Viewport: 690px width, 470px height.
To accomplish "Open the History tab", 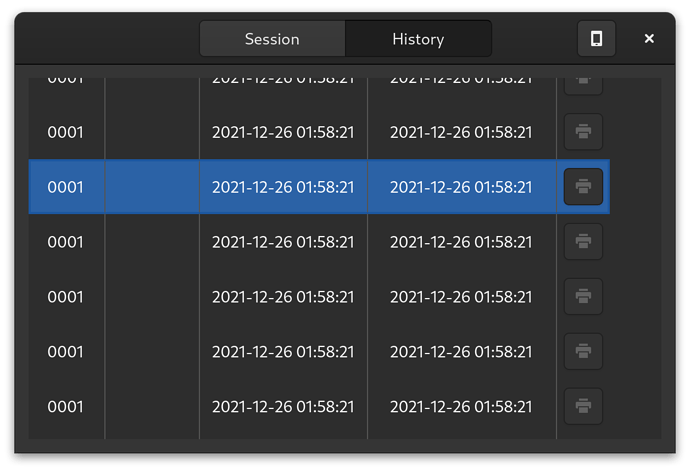I will pyautogui.click(x=418, y=39).
